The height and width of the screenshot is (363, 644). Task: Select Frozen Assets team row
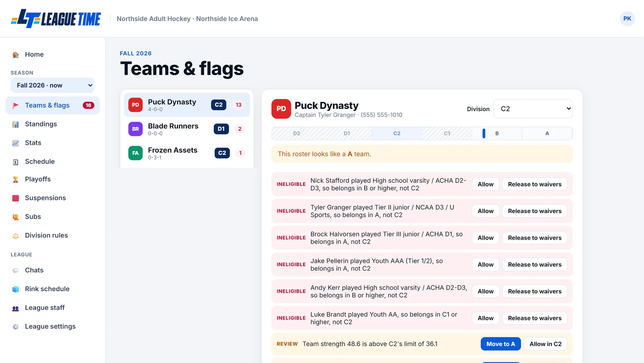[187, 153]
